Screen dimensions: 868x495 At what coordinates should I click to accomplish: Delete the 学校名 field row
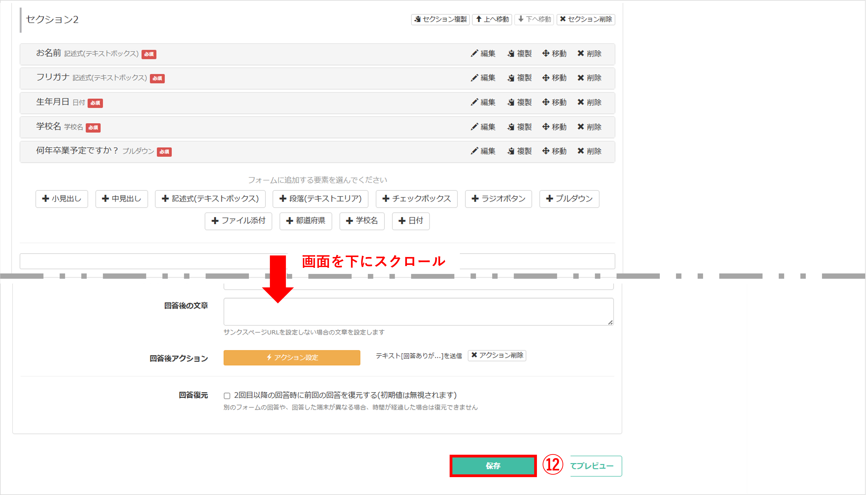pos(589,127)
